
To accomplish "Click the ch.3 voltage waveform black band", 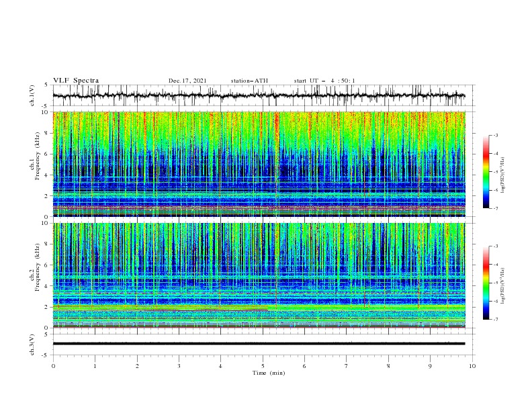I will tap(259, 344).
